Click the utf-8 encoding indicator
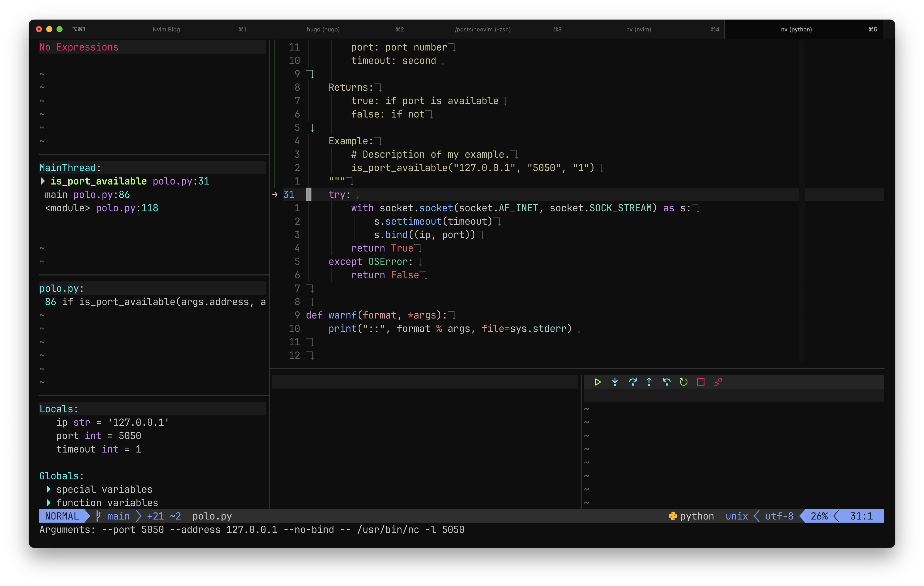924x586 pixels. [x=779, y=516]
